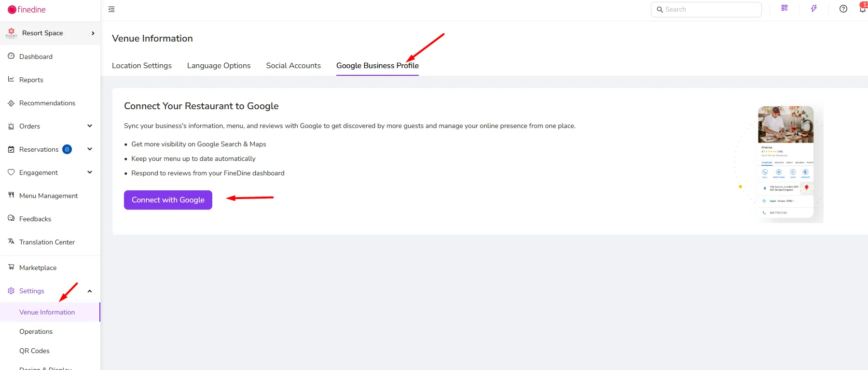Click the text about keeping menu up to date
868x370 pixels.
pos(193,159)
